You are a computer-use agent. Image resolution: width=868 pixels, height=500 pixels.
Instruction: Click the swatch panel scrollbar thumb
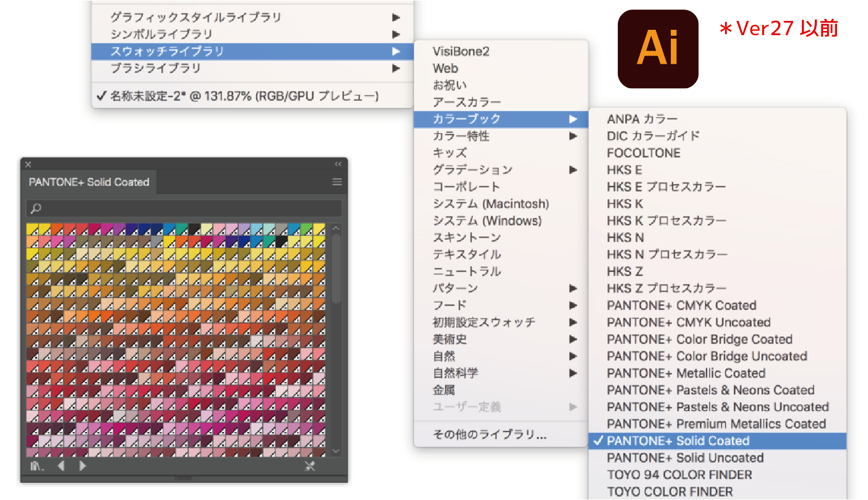click(336, 268)
